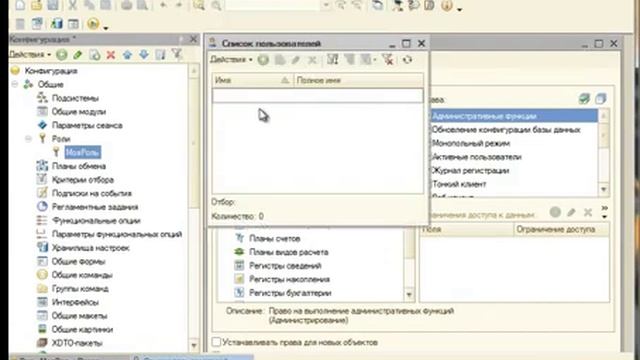Click into the main toolbar search field
Image resolution: width=640 pixels, height=360 pixels.
click(x=273, y=5)
